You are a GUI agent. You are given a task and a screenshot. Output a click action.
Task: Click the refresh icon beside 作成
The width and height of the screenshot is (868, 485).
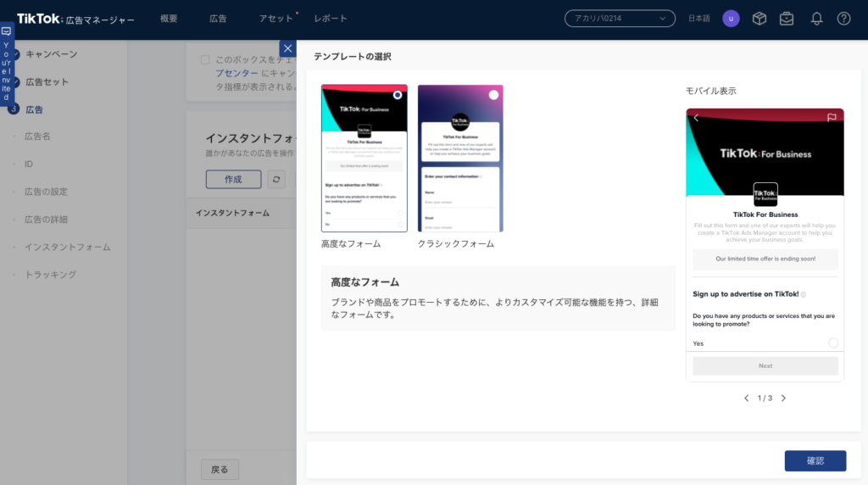276,179
